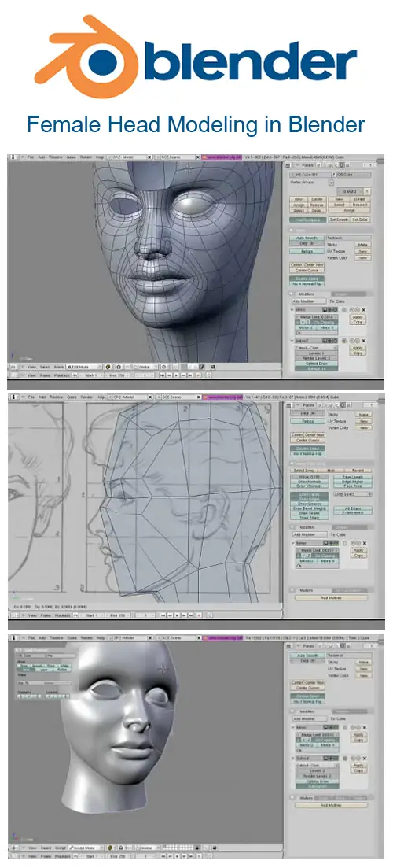Toggle Draw Normals in side-profile screenshot
This screenshot has height=868, width=393.
pos(310,482)
